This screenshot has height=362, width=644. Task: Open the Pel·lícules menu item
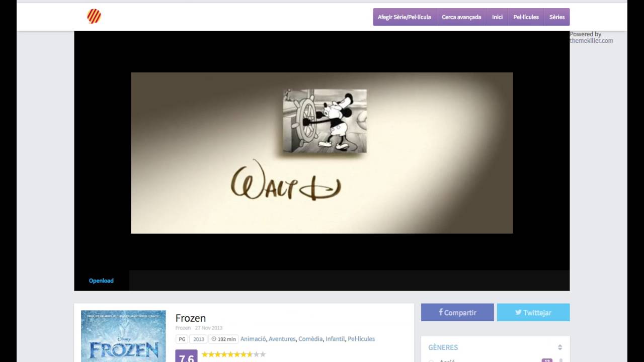click(x=526, y=17)
